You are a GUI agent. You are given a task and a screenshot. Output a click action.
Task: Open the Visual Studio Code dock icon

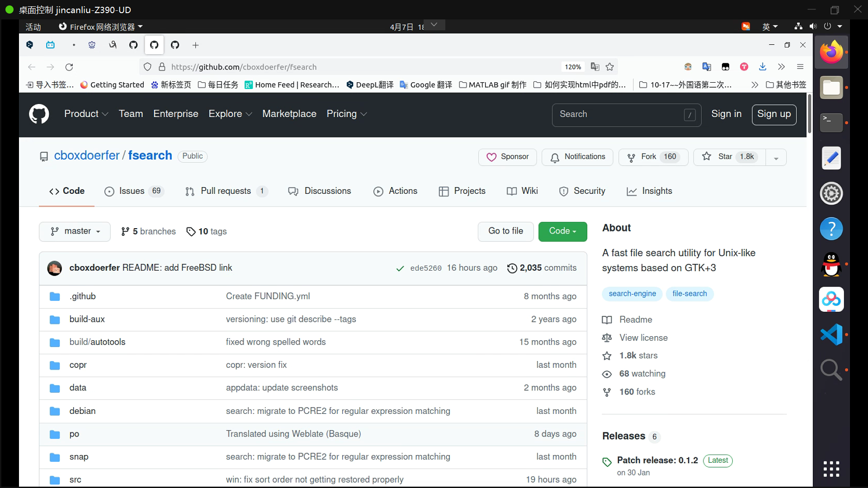tap(831, 334)
